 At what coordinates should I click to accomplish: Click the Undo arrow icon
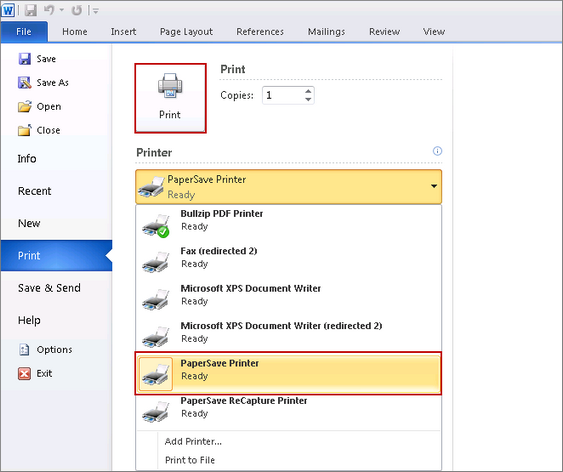click(49, 10)
